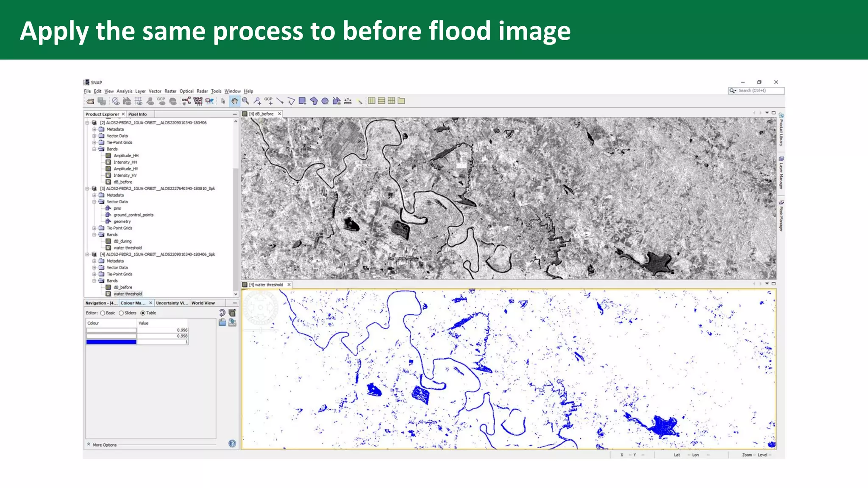
Task: Click the Colour Manipulation help icon
Action: click(232, 444)
